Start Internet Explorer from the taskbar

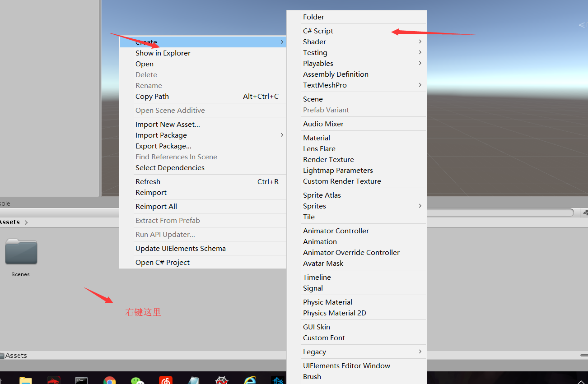pyautogui.click(x=249, y=381)
